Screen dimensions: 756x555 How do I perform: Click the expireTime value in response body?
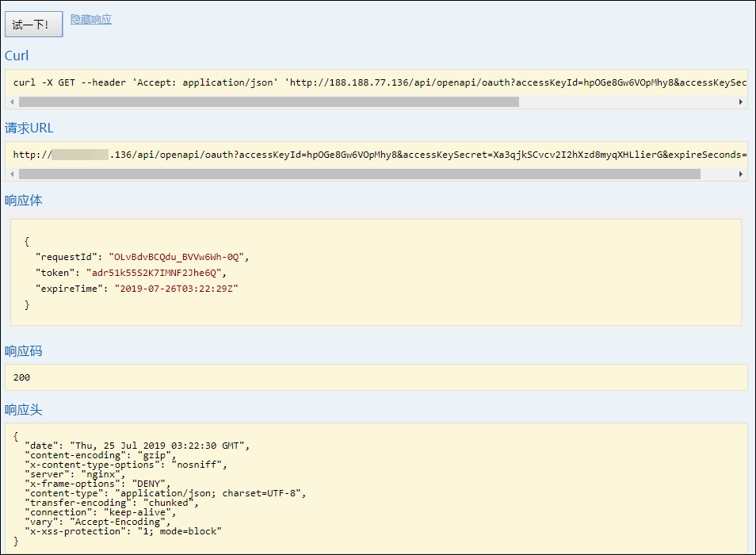(x=176, y=289)
